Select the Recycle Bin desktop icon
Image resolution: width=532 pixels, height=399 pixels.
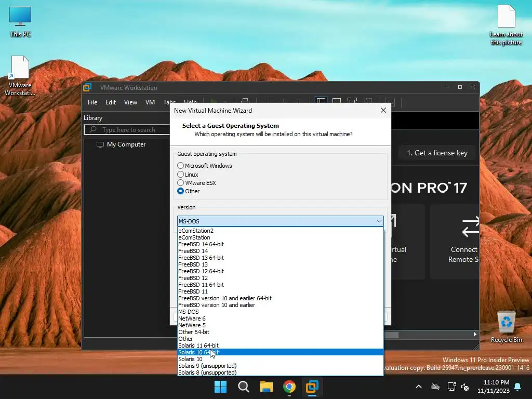click(506, 327)
